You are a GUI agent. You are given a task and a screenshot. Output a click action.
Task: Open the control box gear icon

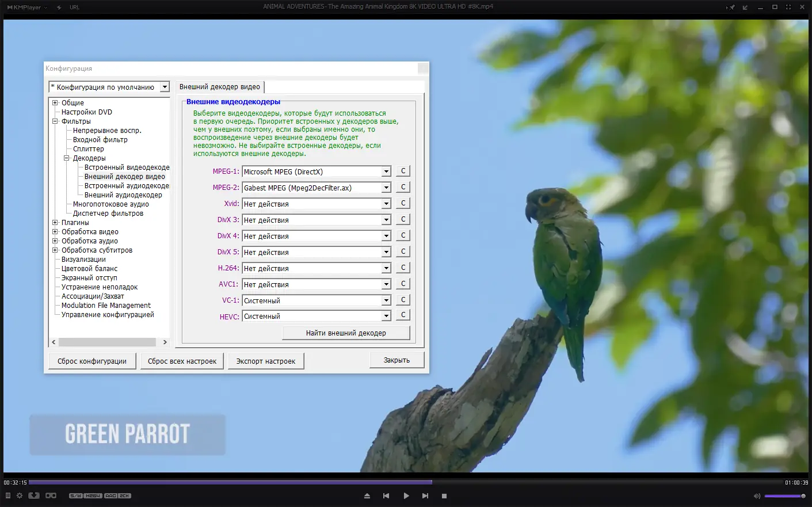pos(20,495)
